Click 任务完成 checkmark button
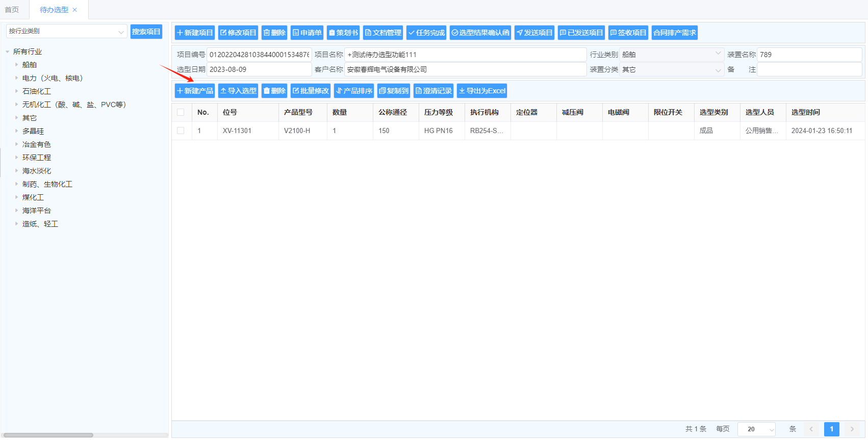 tap(426, 33)
